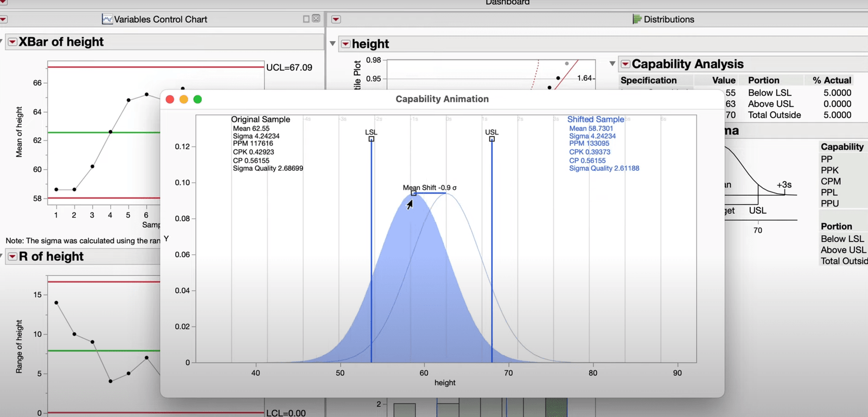Click the USL limit handle

click(492, 139)
